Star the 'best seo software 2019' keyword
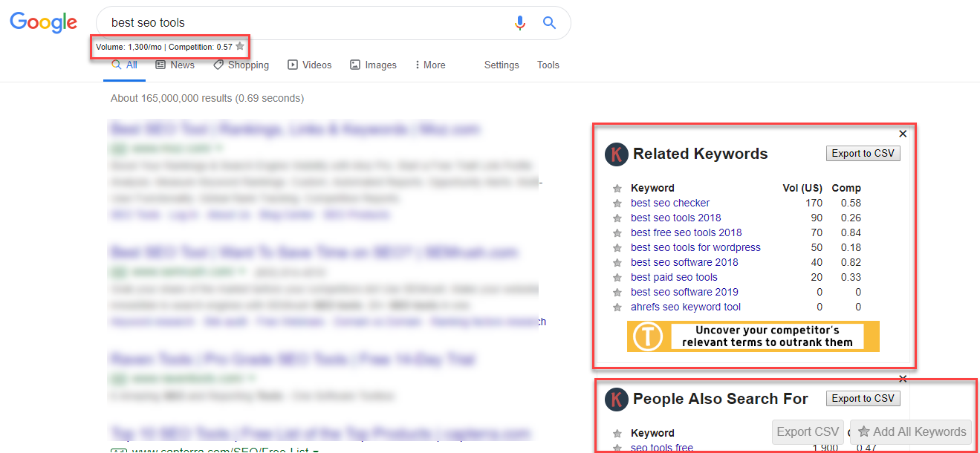This screenshot has width=980, height=453. click(x=617, y=293)
